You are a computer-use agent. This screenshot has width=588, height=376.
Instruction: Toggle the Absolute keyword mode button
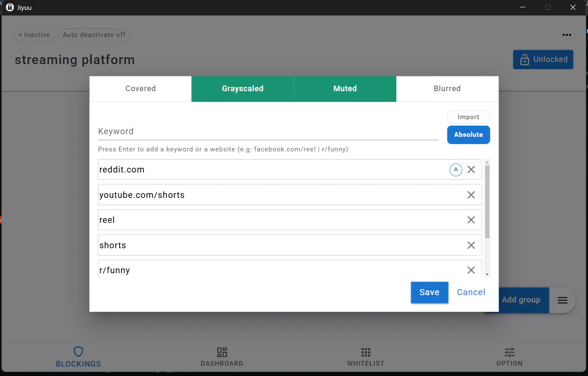click(468, 135)
